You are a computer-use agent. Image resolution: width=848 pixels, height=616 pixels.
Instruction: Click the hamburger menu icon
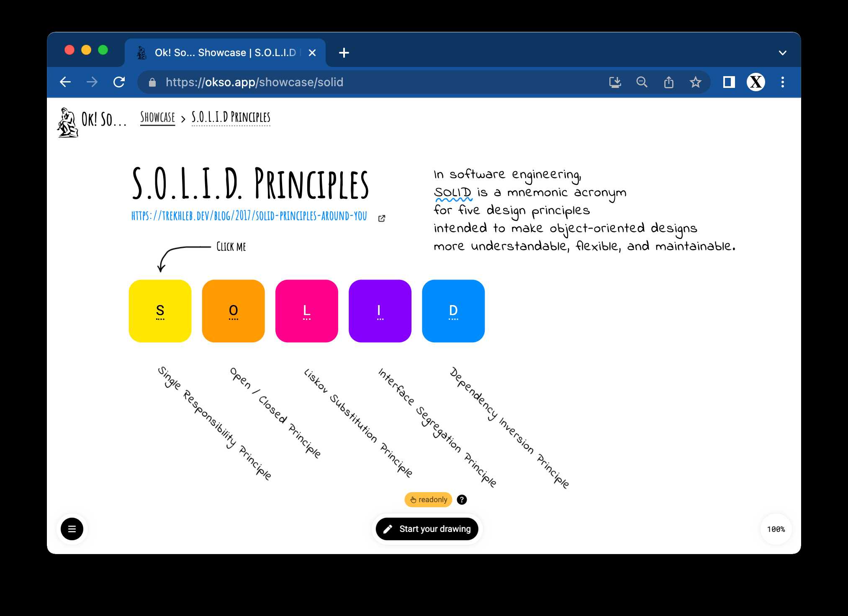tap(73, 529)
